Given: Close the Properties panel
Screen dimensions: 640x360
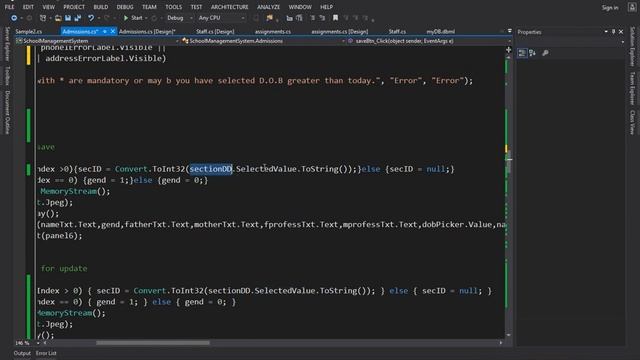Looking at the screenshot, I should pos(621,31).
